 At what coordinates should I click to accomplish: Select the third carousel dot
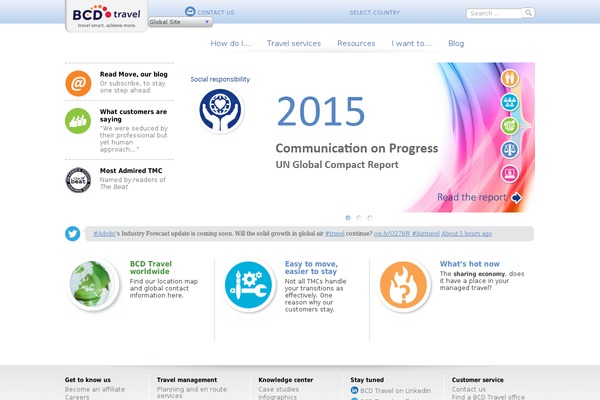point(370,218)
